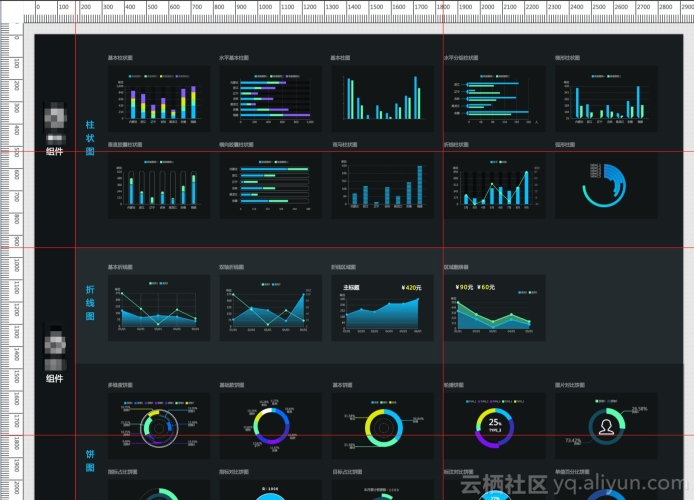Click the 多维度饼图 multi-ring pie chart
This screenshot has width=694, height=500.
(159, 426)
